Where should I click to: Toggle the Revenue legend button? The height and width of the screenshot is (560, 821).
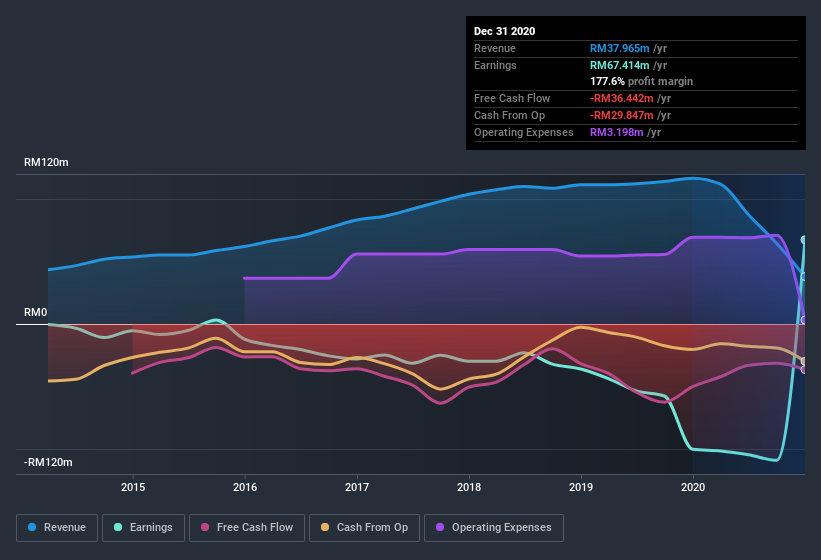pos(56,527)
